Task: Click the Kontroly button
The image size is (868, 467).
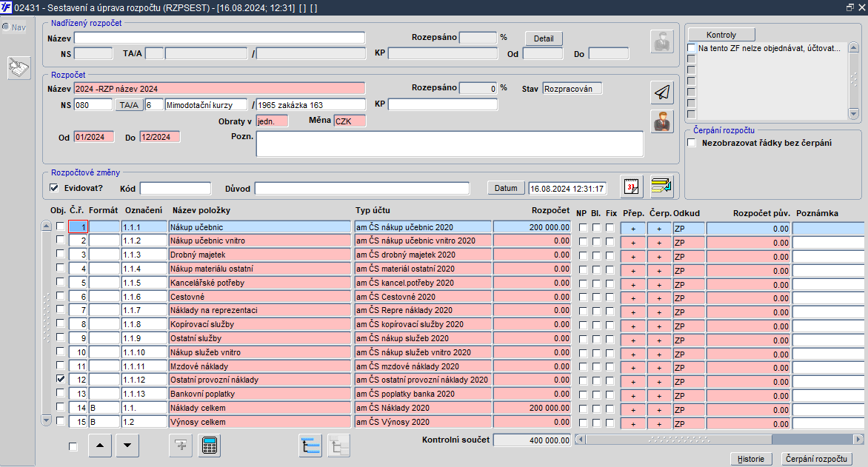Action: coord(721,34)
